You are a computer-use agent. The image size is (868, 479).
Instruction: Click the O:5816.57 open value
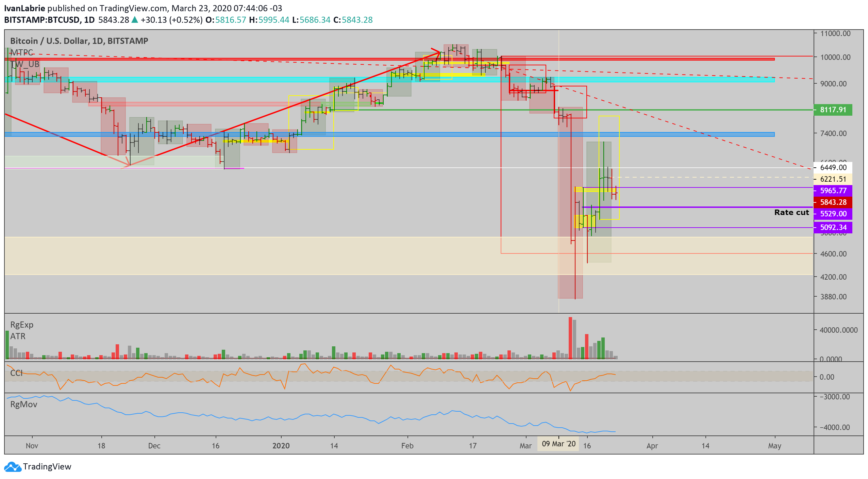(x=226, y=20)
